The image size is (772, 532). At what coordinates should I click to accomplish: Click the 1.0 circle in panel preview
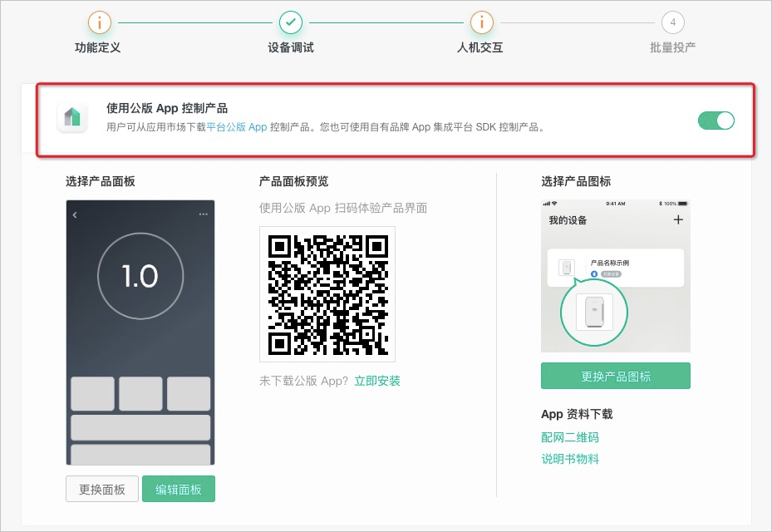(x=140, y=276)
